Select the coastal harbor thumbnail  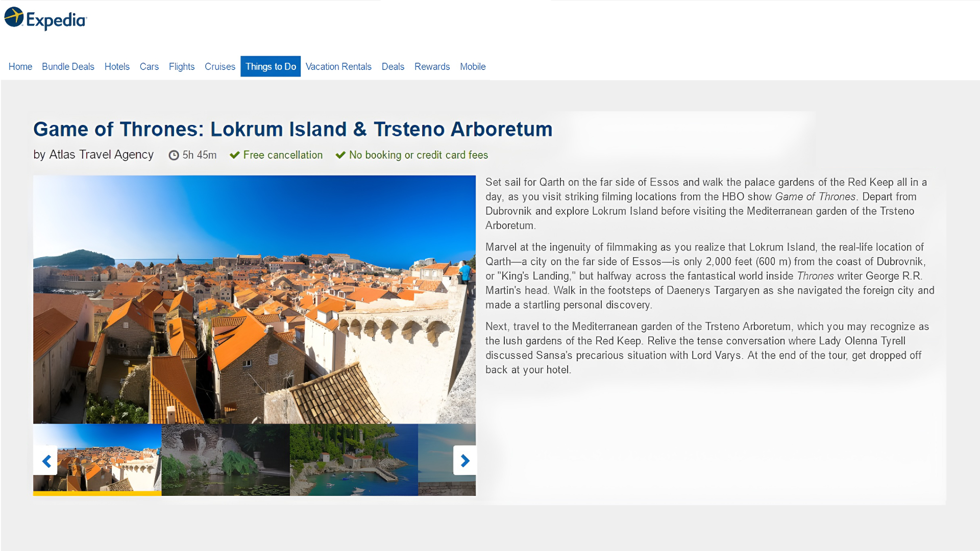[x=354, y=459]
